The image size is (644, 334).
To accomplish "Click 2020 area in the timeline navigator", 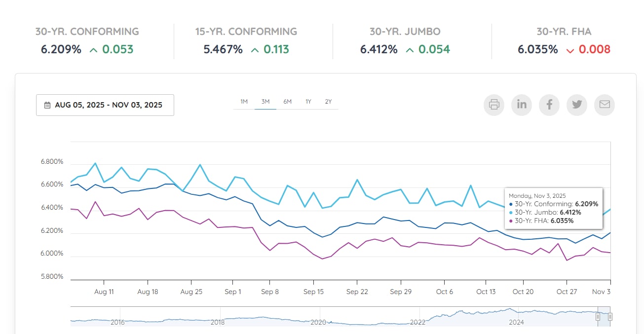I will coord(318,320).
